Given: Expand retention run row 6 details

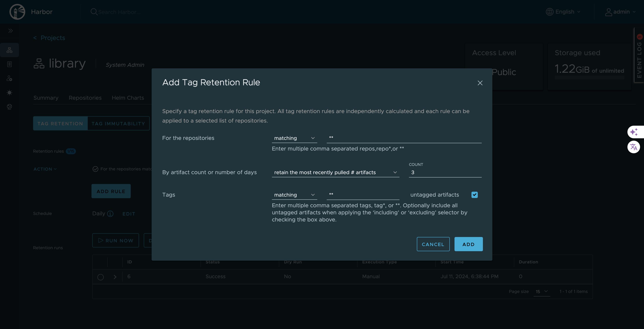Looking at the screenshot, I should (115, 277).
